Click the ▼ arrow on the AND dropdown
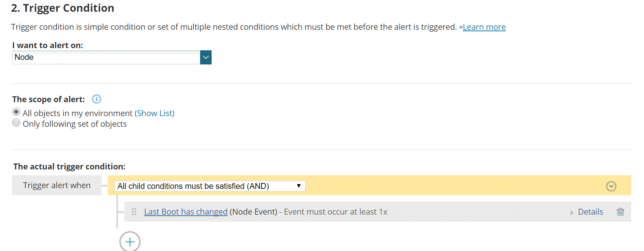644x251 pixels. (299, 186)
